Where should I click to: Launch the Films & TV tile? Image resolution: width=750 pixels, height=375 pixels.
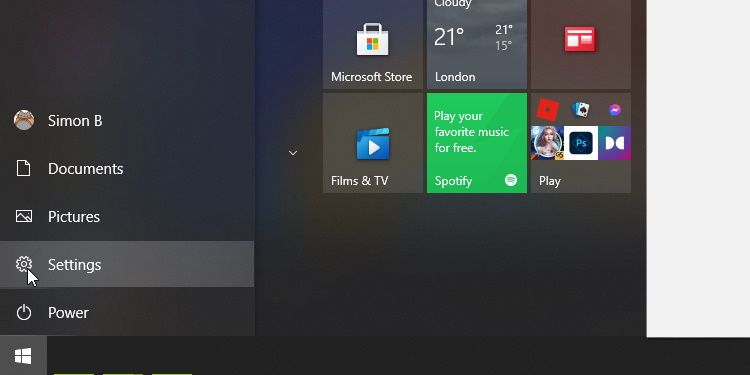373,143
